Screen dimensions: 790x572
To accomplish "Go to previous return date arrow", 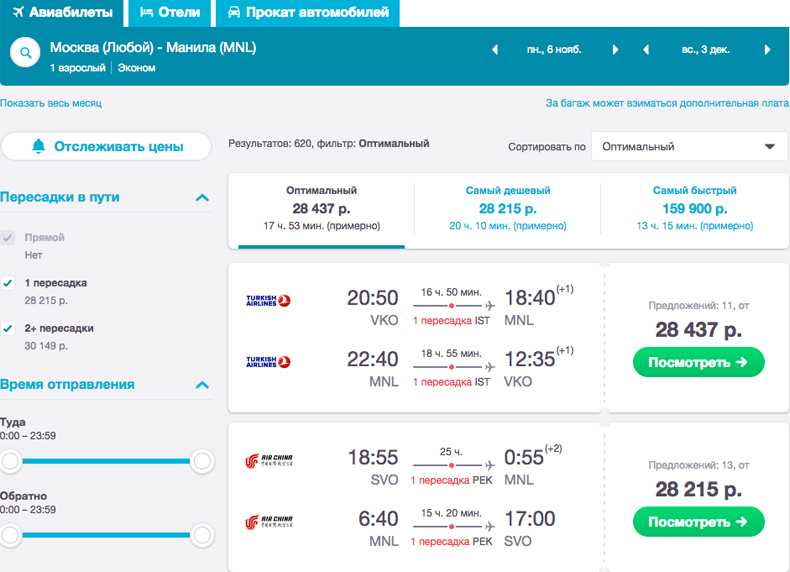I will [x=646, y=50].
